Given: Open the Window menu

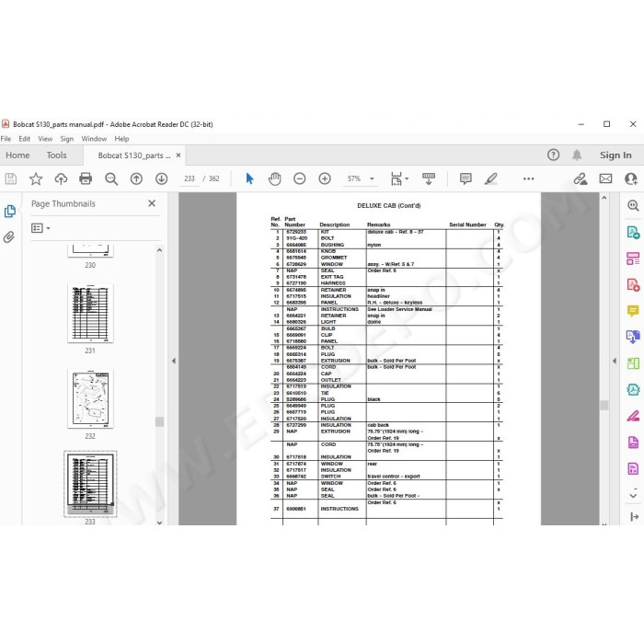Looking at the screenshot, I should (x=94, y=139).
